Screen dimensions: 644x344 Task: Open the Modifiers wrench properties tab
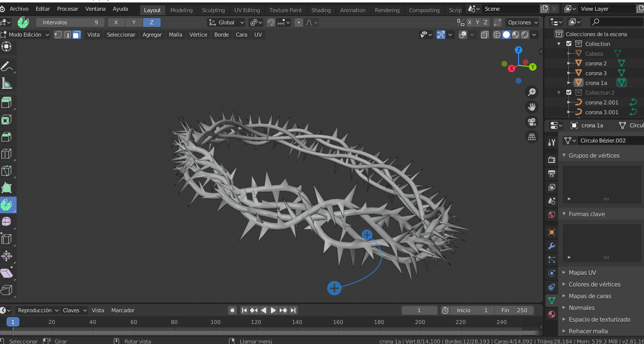click(x=552, y=246)
